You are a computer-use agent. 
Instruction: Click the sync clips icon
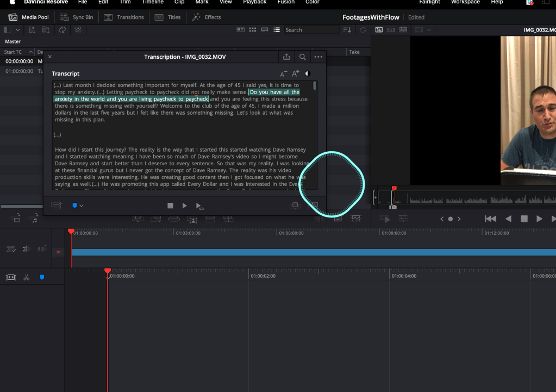point(63,30)
